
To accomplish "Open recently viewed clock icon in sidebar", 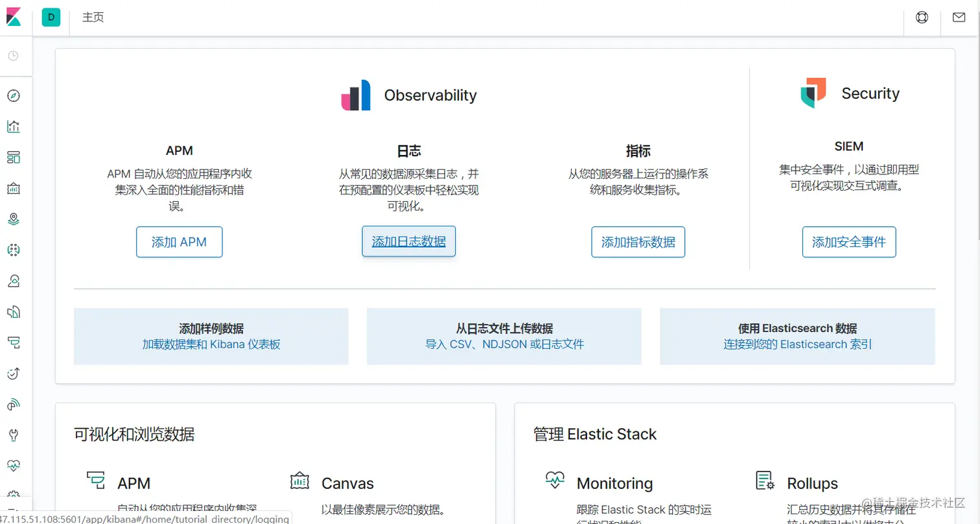I will coord(14,56).
